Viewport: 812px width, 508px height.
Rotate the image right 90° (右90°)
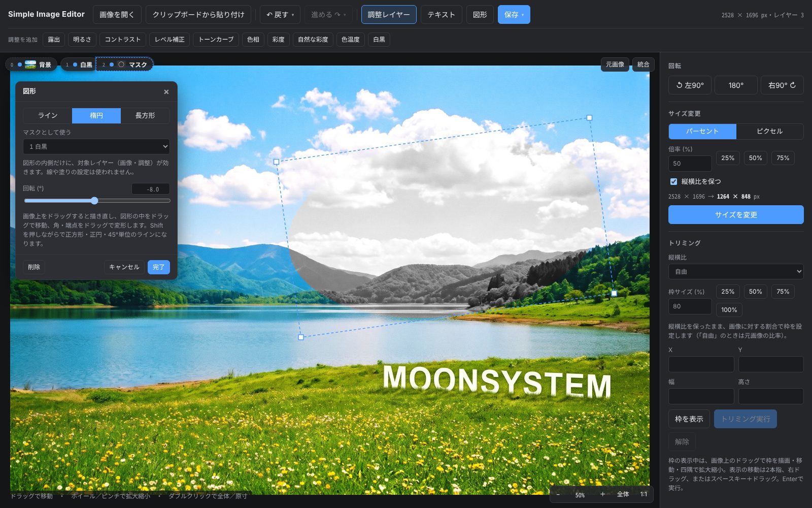(x=782, y=85)
